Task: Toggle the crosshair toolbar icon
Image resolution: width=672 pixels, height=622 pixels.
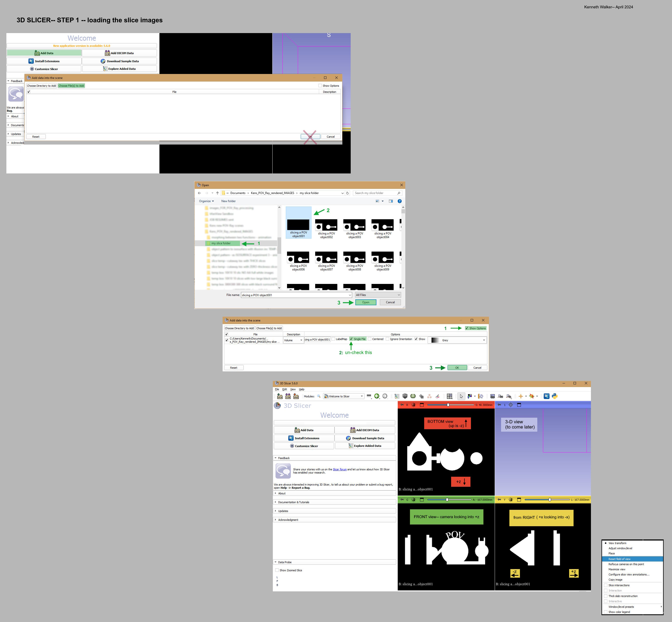Action: point(521,396)
